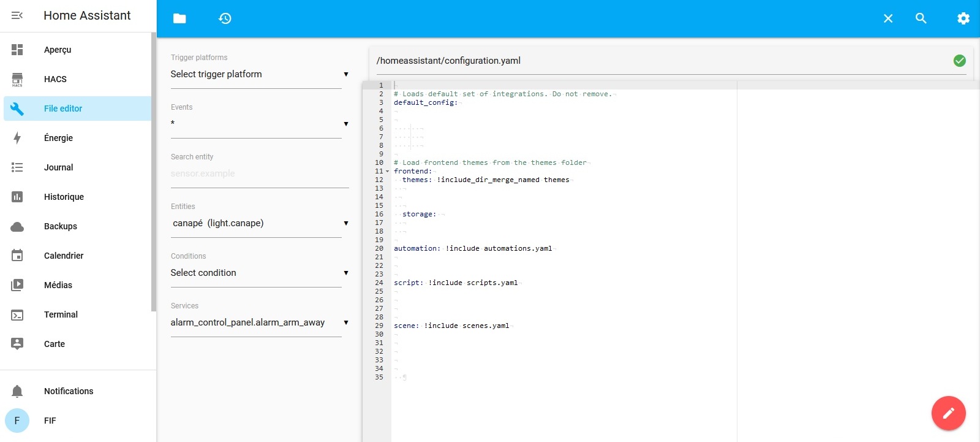Viewport: 980px width, 442px height.
Task: Open the HACS store icon
Action: tap(17, 79)
